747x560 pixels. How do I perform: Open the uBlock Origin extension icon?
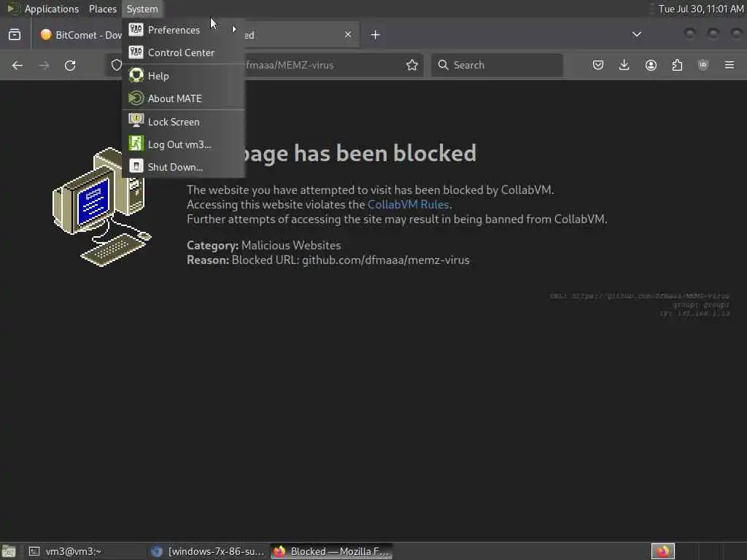click(703, 65)
